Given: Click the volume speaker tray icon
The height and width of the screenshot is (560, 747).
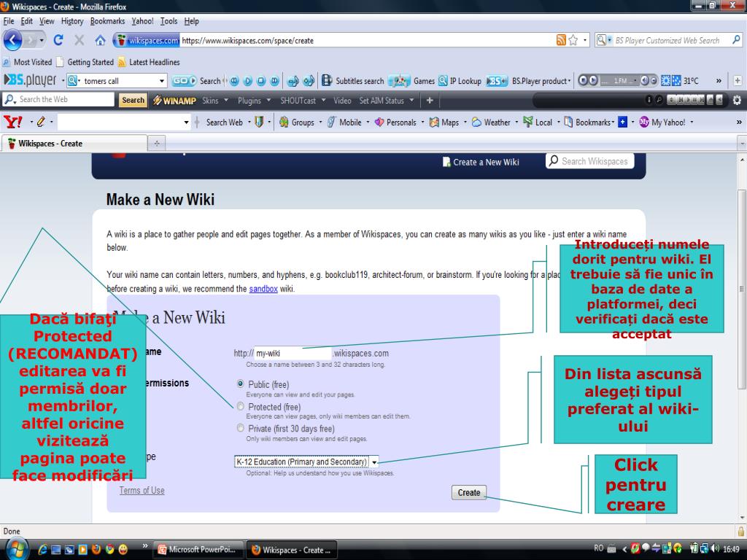Looking at the screenshot, I should (x=715, y=548).
